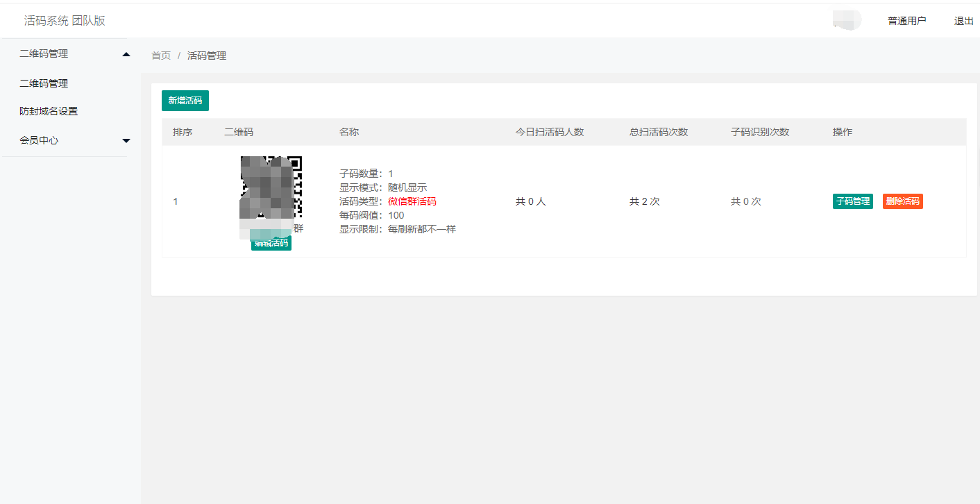This screenshot has width=980, height=504.
Task: Click the 编辑活码 button on the thumbnail
Action: [271, 242]
